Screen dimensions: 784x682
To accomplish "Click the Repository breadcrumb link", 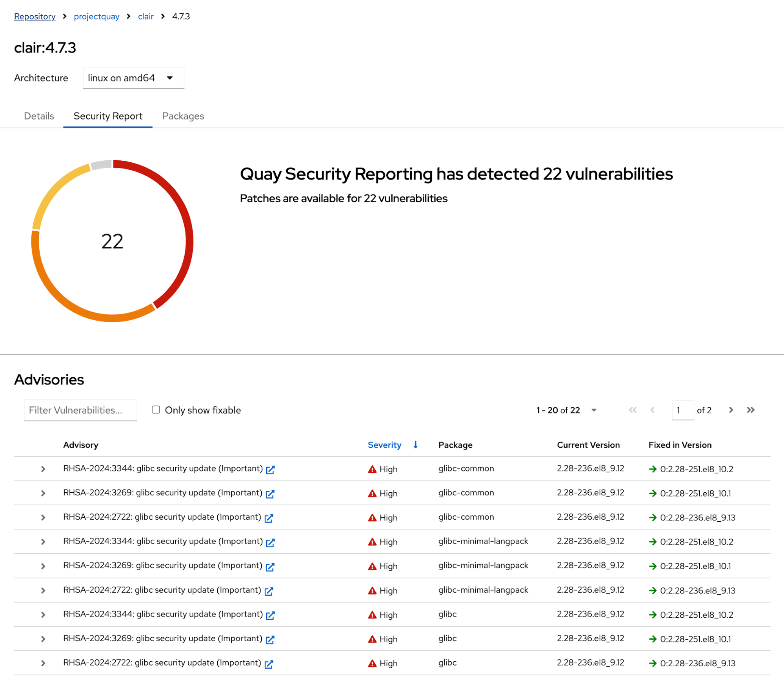I will click(35, 16).
